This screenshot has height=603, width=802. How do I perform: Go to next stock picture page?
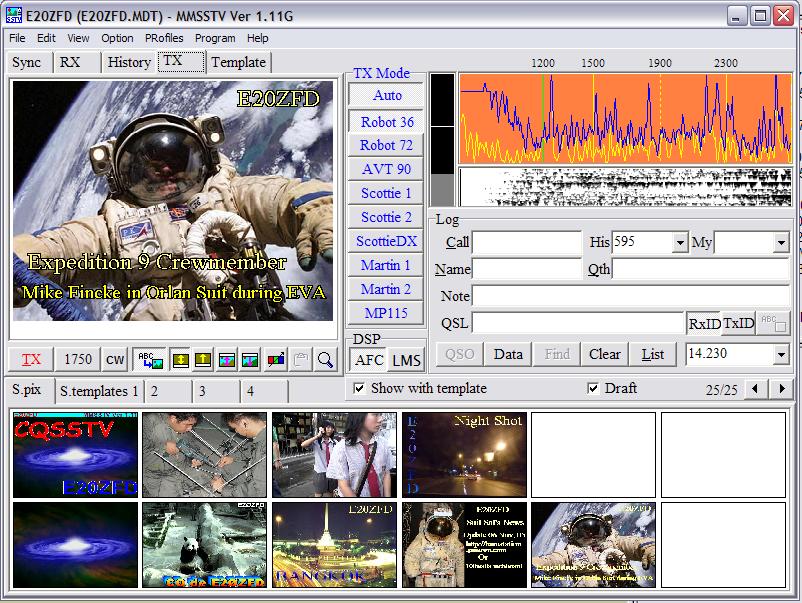click(782, 388)
